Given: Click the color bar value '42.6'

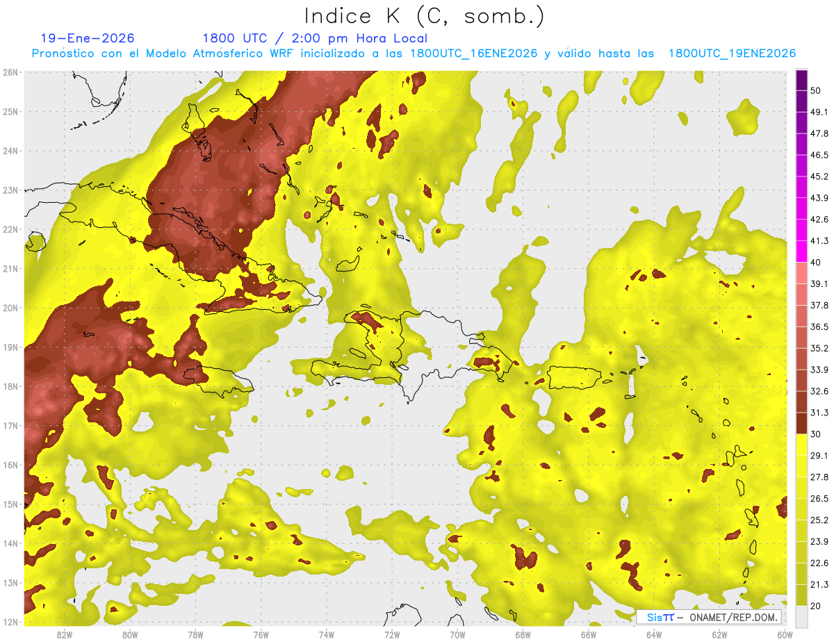Looking at the screenshot, I should 819,220.
